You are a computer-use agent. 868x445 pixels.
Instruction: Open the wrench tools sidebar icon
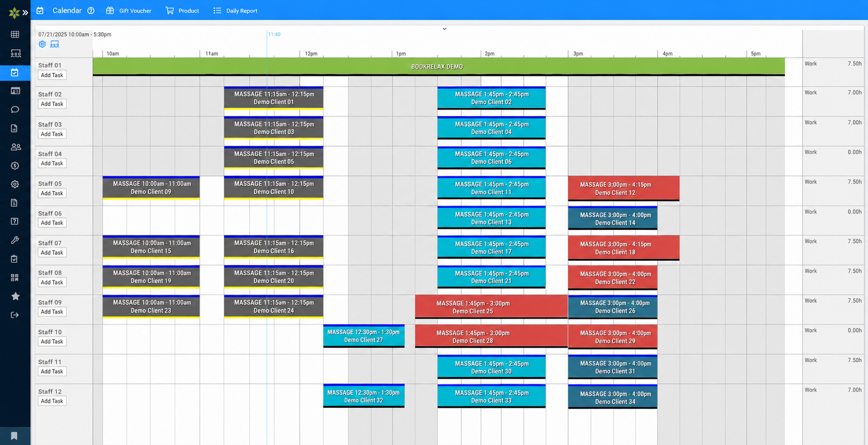[x=15, y=240]
